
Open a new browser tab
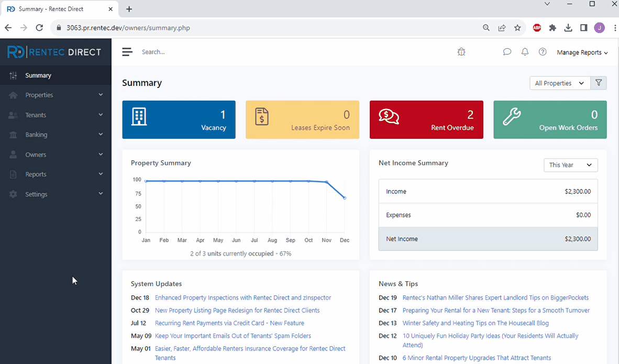[x=129, y=9]
